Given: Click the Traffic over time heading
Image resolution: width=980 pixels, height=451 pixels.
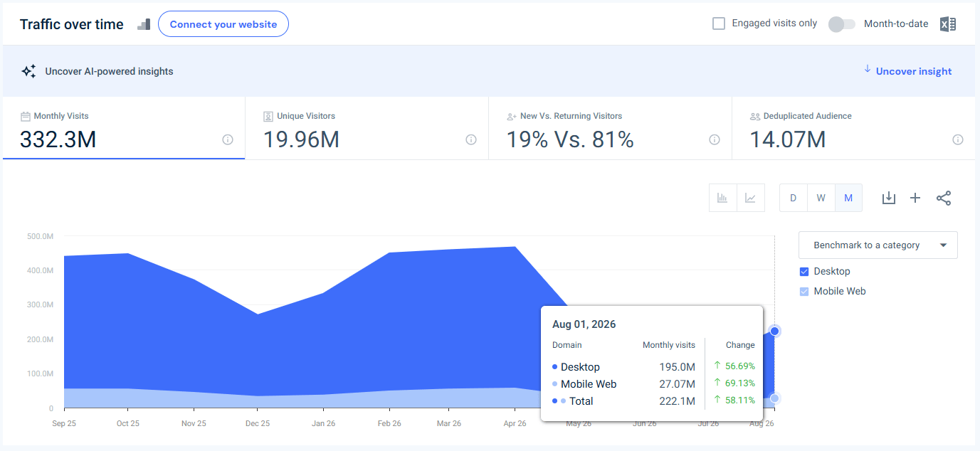Looking at the screenshot, I should pyautogui.click(x=72, y=24).
